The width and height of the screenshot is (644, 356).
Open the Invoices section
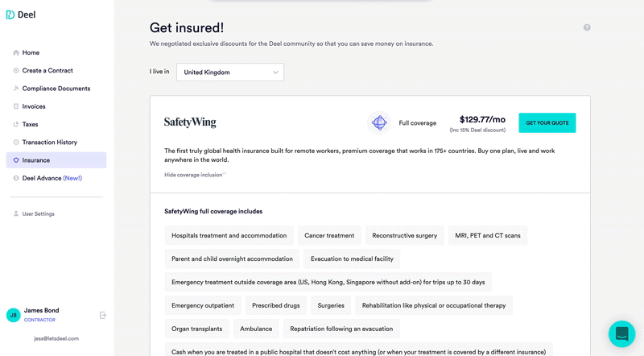(x=34, y=106)
